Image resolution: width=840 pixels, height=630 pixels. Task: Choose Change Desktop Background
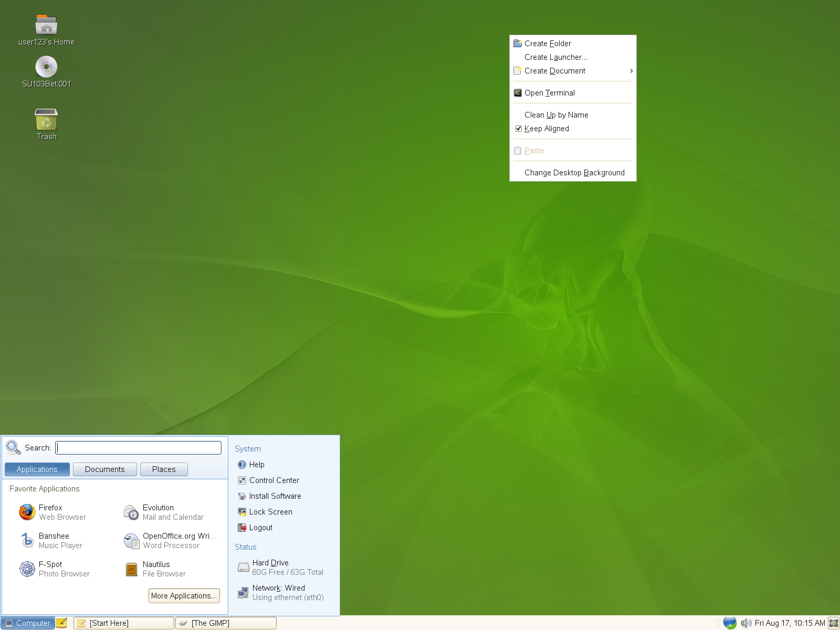(x=574, y=172)
